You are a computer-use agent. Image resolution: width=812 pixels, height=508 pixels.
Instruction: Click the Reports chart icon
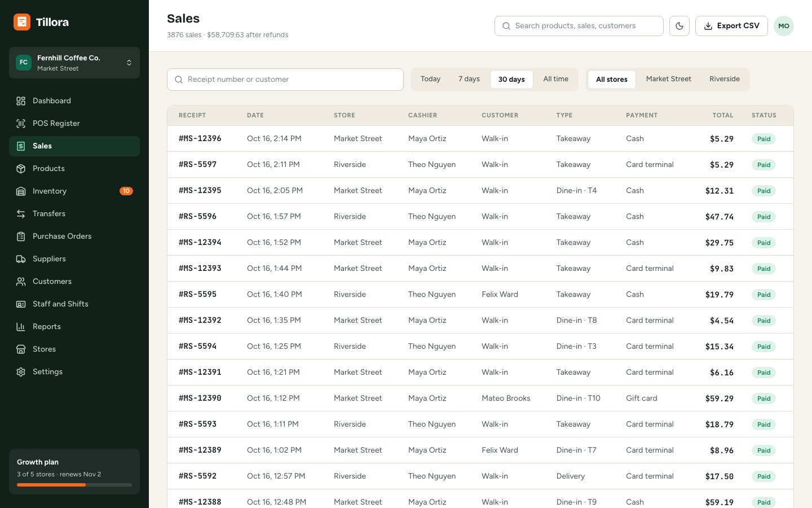21,327
